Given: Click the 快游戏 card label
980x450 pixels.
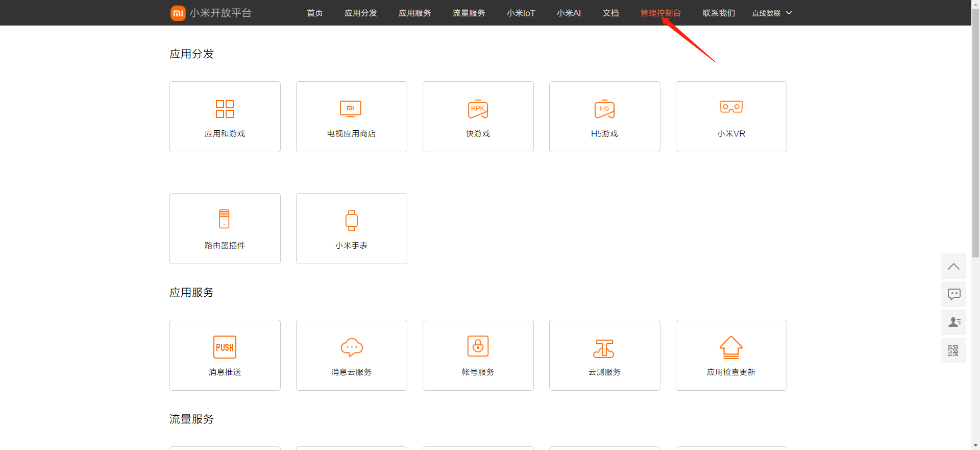Looking at the screenshot, I should (478, 133).
